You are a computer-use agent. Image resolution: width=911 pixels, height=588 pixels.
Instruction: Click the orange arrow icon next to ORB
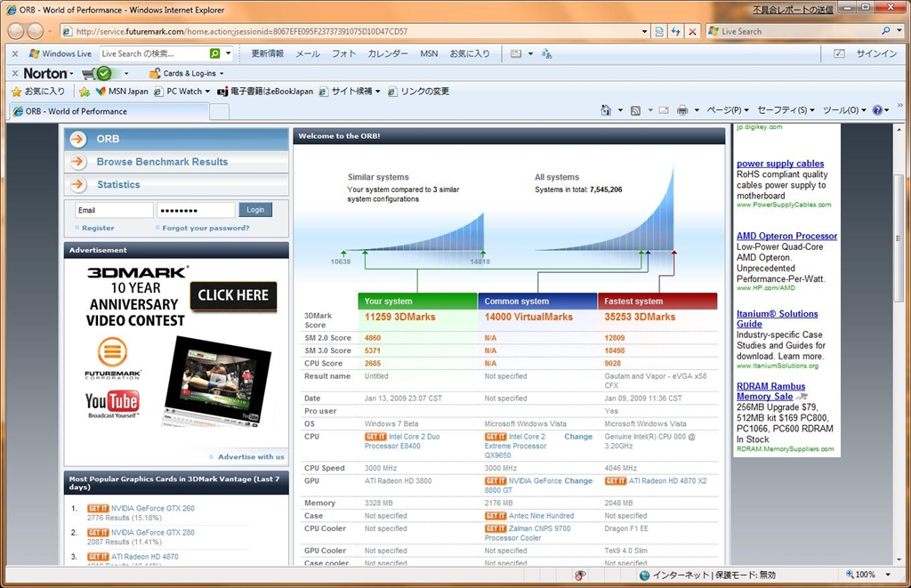(78, 139)
